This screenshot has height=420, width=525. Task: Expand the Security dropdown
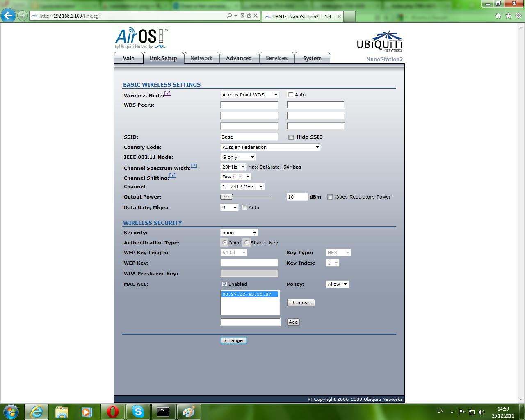tap(239, 233)
